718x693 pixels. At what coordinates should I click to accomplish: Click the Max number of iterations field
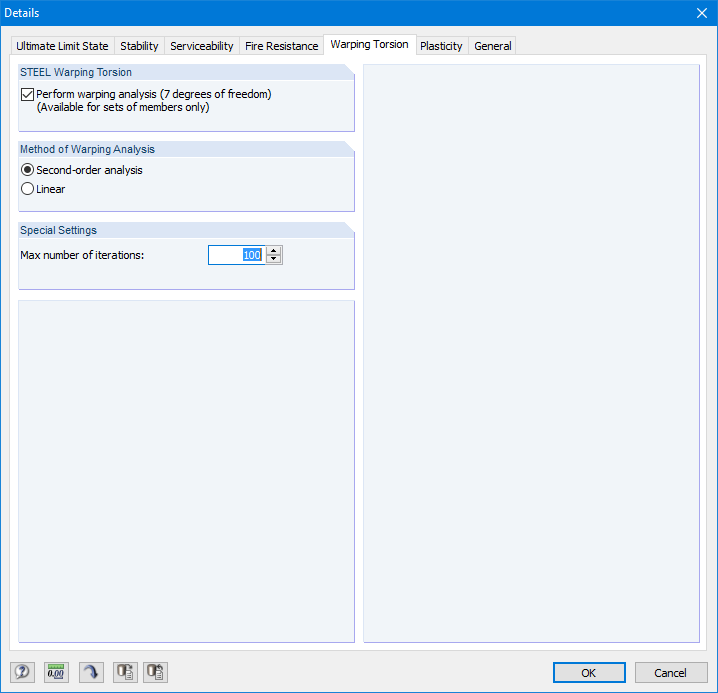(237, 255)
